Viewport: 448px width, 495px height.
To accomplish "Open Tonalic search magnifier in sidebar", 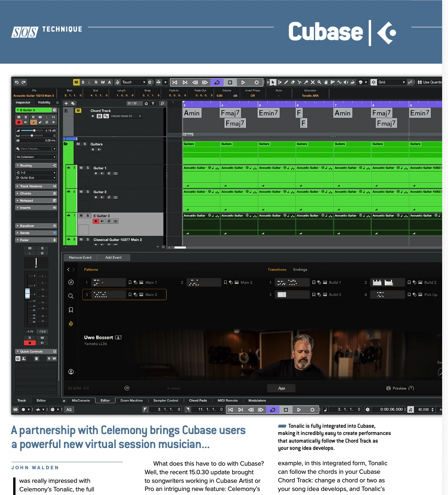I will pos(71,296).
